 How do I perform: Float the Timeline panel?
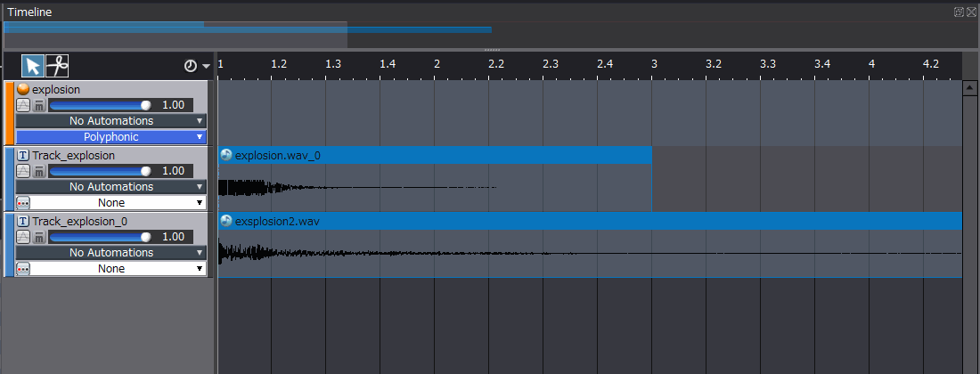pos(959,12)
